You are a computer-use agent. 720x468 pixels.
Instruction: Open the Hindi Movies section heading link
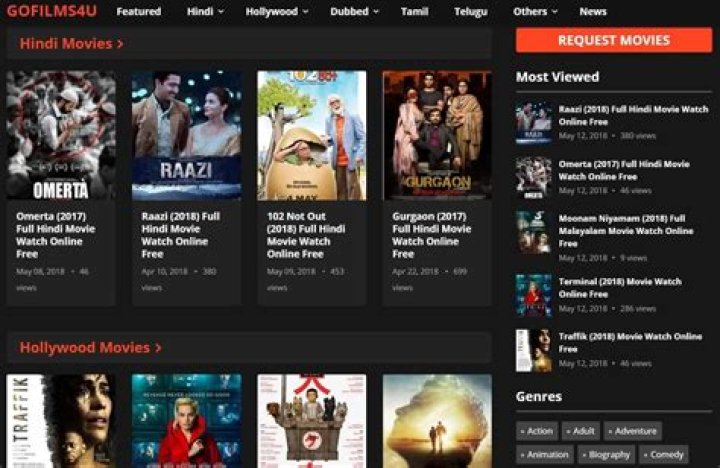coord(72,44)
